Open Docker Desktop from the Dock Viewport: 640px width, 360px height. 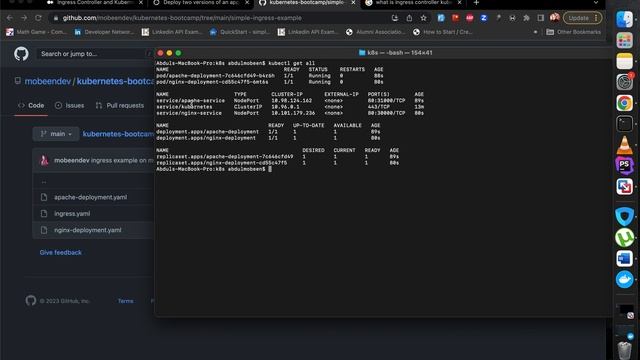pyautogui.click(x=624, y=280)
